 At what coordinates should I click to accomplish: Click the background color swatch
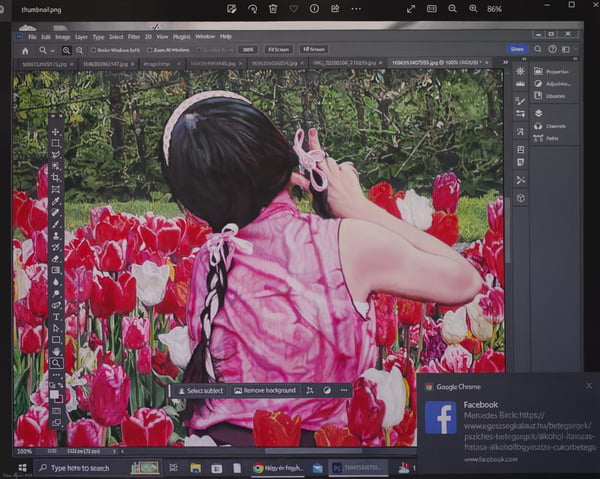coord(59,399)
